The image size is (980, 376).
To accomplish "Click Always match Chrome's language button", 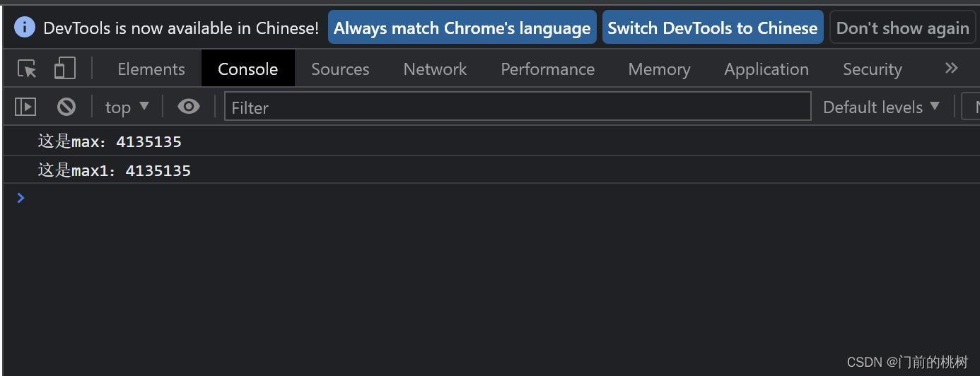I will tap(462, 28).
